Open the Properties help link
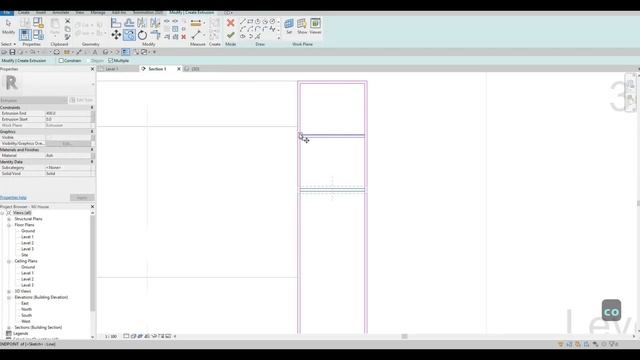 click(x=13, y=198)
